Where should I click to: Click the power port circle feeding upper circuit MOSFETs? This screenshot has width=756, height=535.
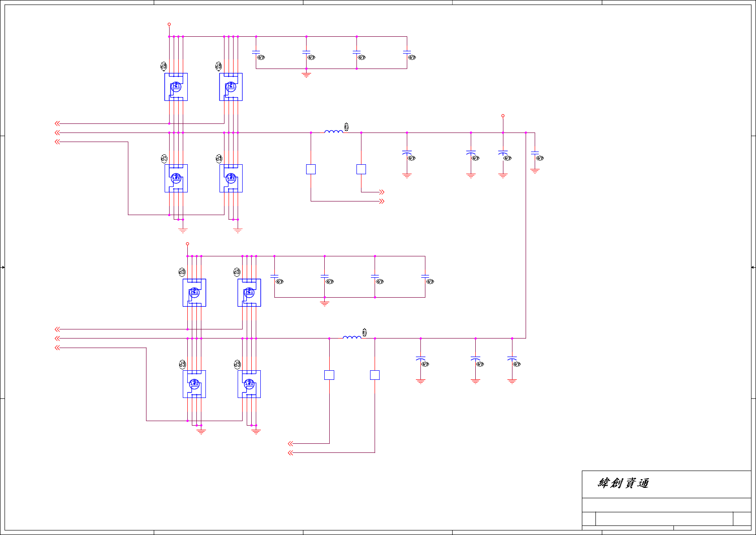pyautogui.click(x=169, y=24)
